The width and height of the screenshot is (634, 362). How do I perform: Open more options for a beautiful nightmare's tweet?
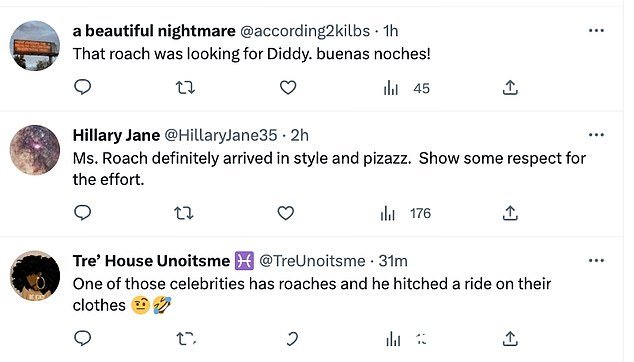596,30
